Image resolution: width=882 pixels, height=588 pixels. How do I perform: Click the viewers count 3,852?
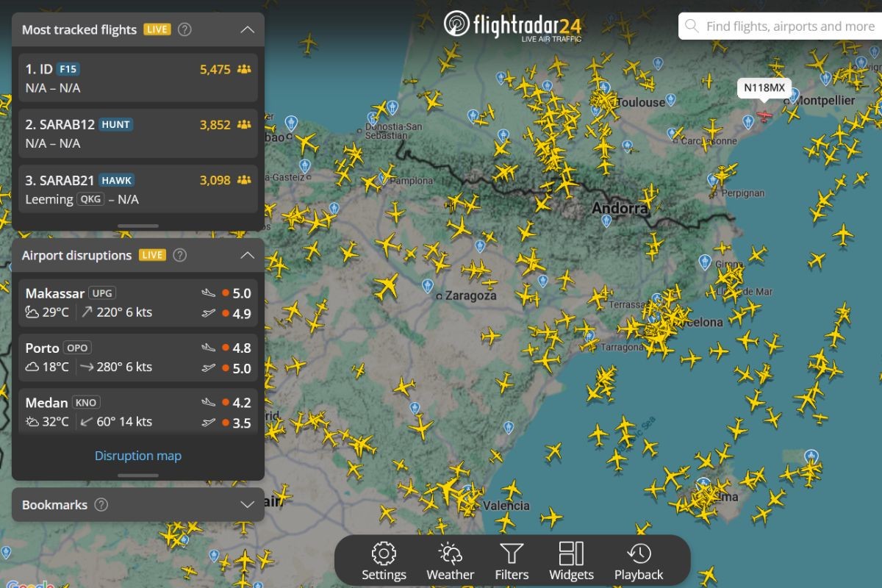(215, 125)
